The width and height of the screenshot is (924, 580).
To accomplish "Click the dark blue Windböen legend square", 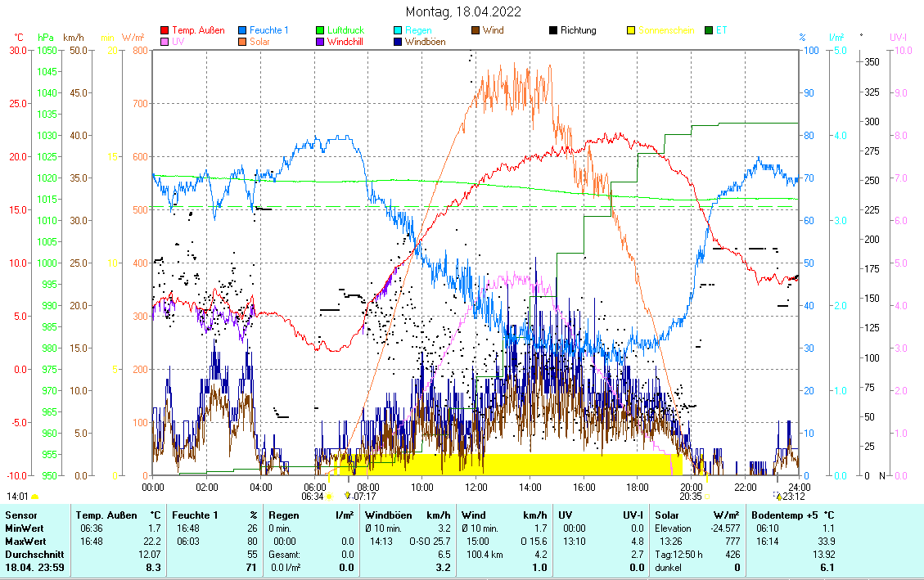I will coord(399,41).
